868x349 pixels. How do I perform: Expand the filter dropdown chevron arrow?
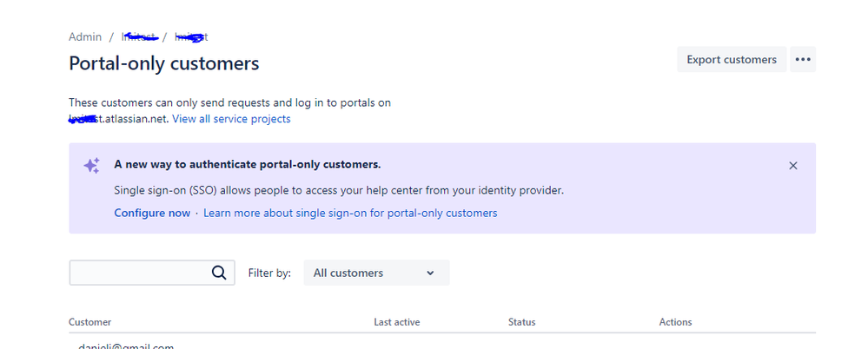point(430,273)
